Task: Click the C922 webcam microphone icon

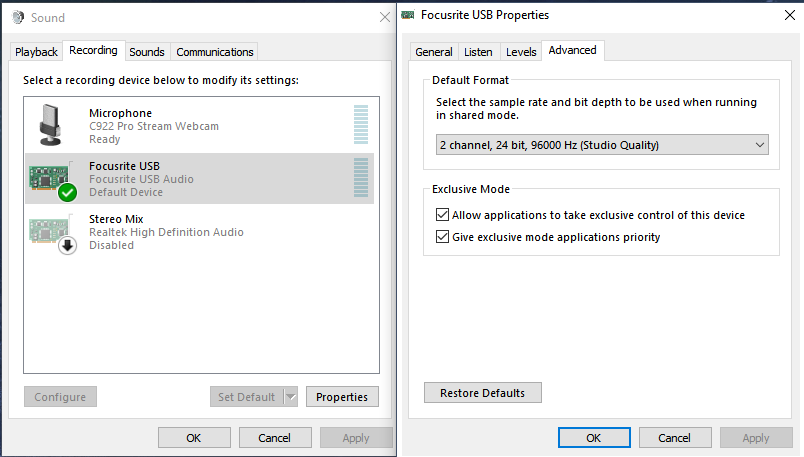Action: coord(52,126)
